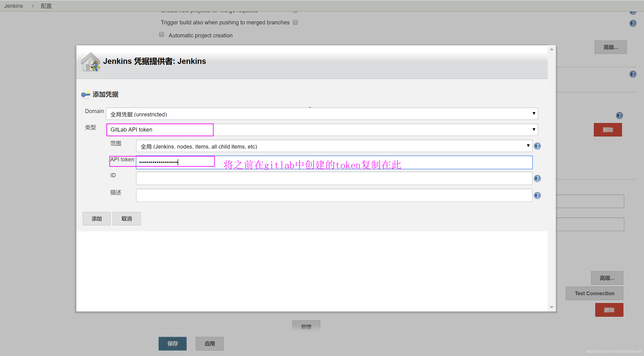
Task: Click the Jenkins credentials provider house icon
Action: pos(90,62)
